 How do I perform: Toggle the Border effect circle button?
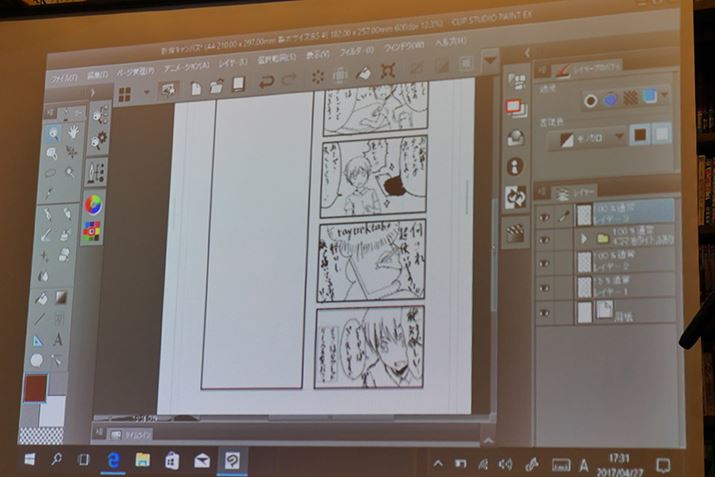pyautogui.click(x=591, y=101)
